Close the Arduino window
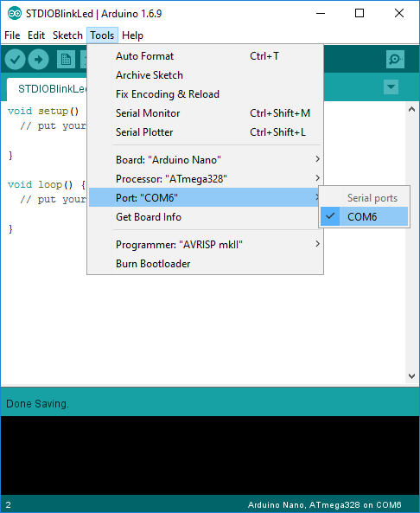420x513 pixels. tap(399, 13)
